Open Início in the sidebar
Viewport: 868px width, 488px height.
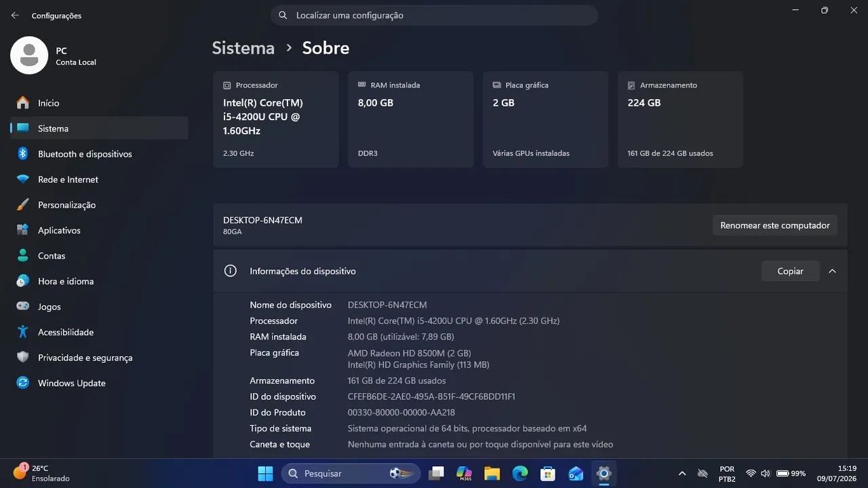[99, 102]
